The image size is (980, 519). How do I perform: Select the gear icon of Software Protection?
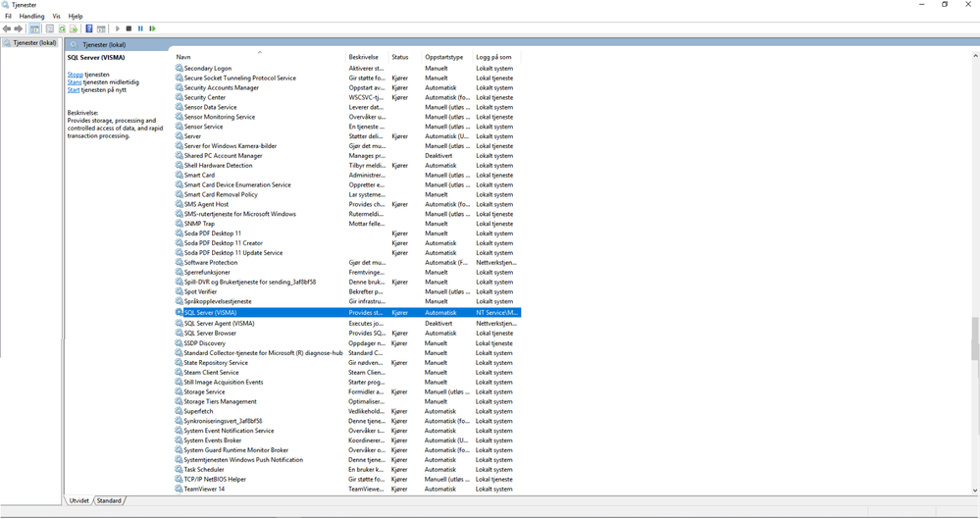click(x=180, y=263)
